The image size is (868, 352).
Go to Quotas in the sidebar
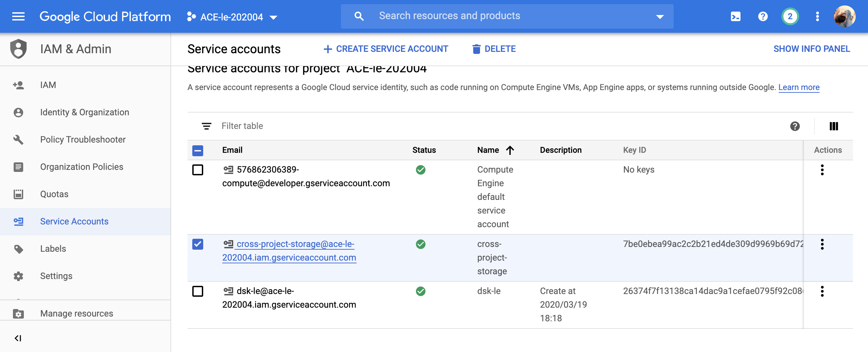(x=54, y=194)
